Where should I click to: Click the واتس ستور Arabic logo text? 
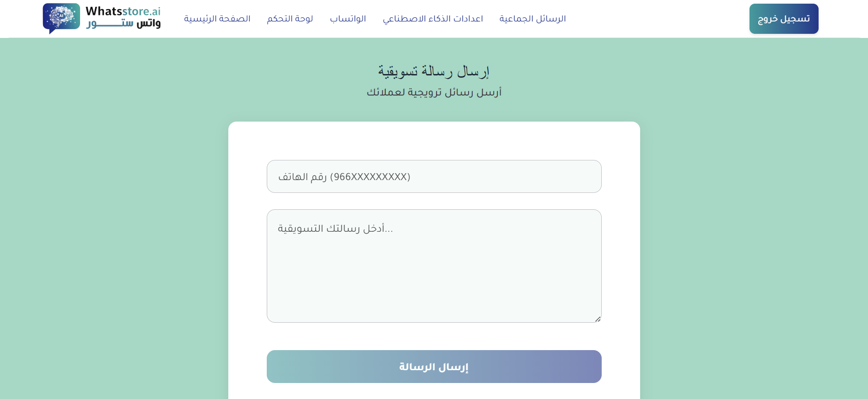[124, 24]
